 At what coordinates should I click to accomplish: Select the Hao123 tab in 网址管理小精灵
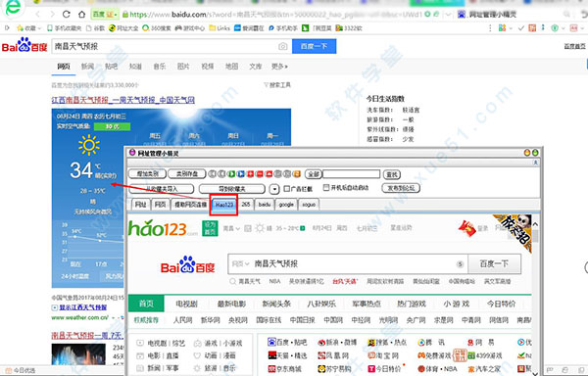pos(224,205)
